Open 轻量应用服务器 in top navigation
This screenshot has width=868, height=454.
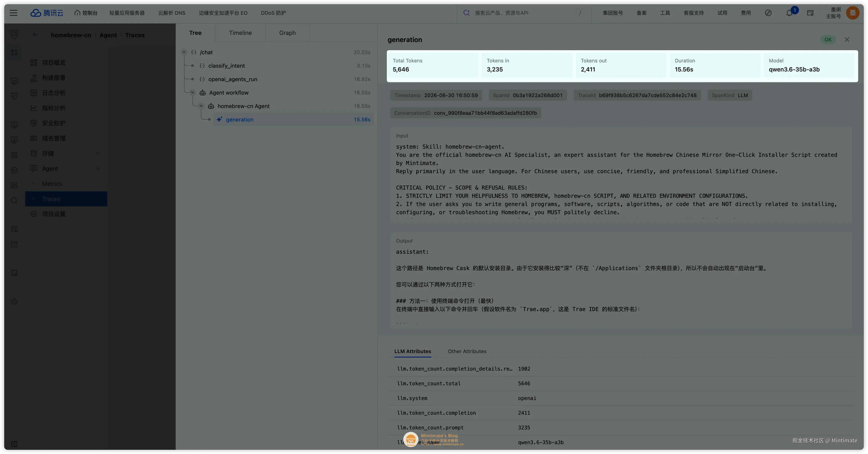pos(127,13)
